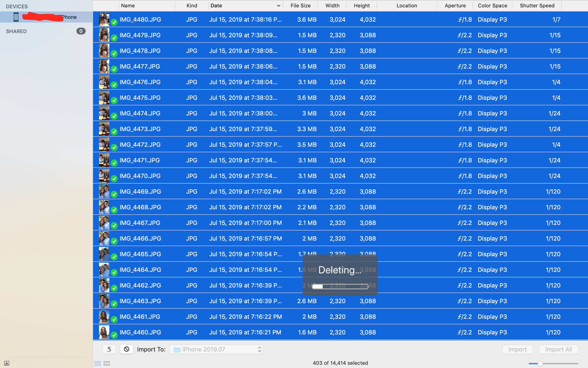Click date Jul 15, 2019 at 7:16:22 PM
Viewport: 588px width, 368px height.
pos(245,317)
